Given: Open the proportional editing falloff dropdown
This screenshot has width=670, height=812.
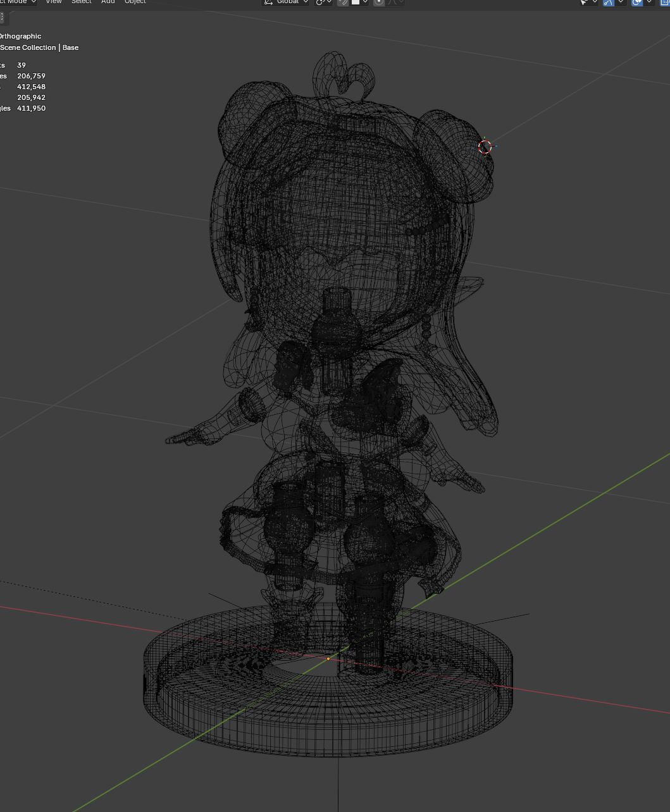Looking at the screenshot, I should tap(395, 2).
